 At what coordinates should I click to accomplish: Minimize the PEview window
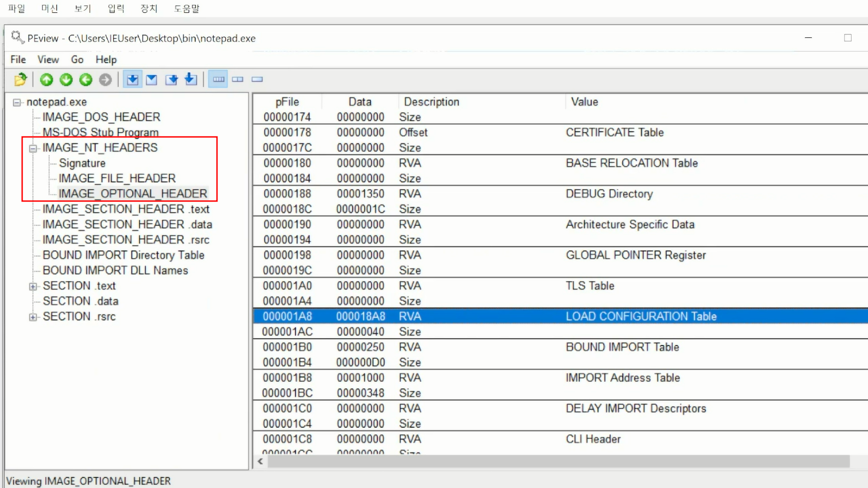click(x=808, y=38)
